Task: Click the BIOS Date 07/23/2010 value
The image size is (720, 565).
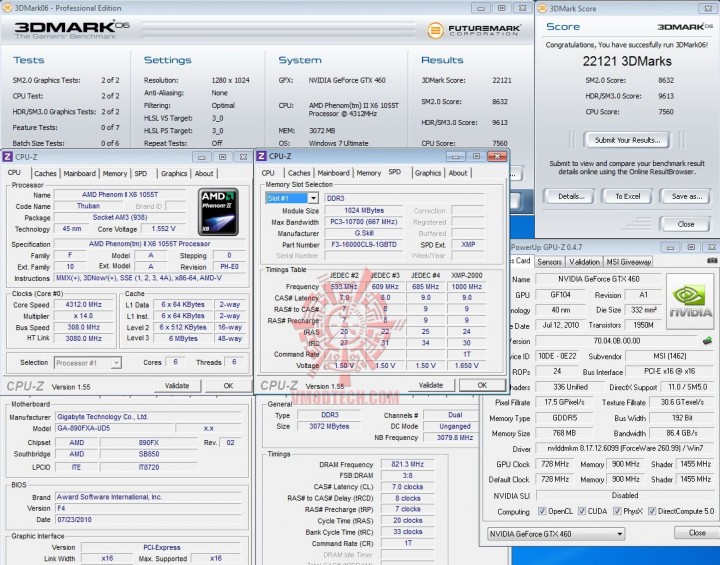Action: pos(148,520)
